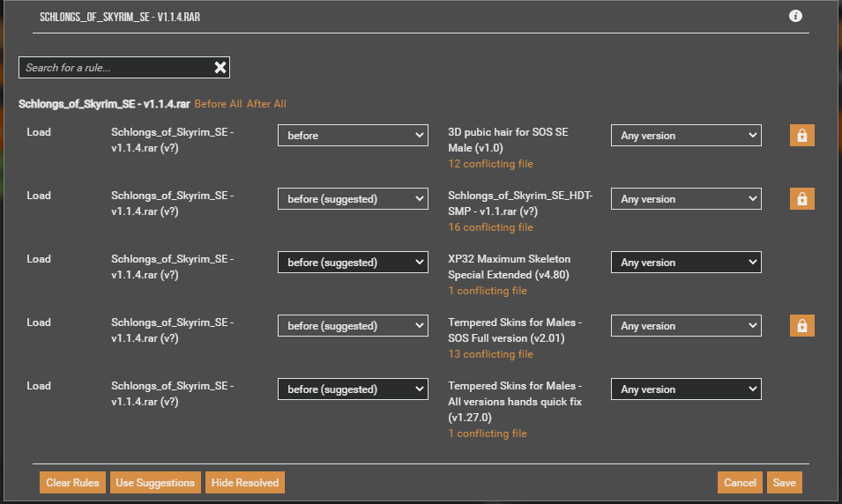Screen dimensions: 842x504
Task: Open the 12 conflicting file link
Action: point(490,164)
